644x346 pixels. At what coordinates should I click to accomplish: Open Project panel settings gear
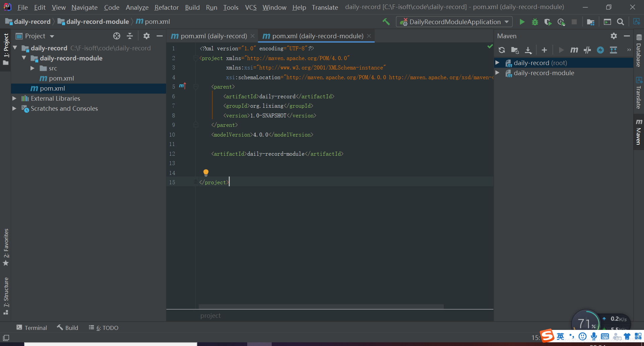[147, 36]
